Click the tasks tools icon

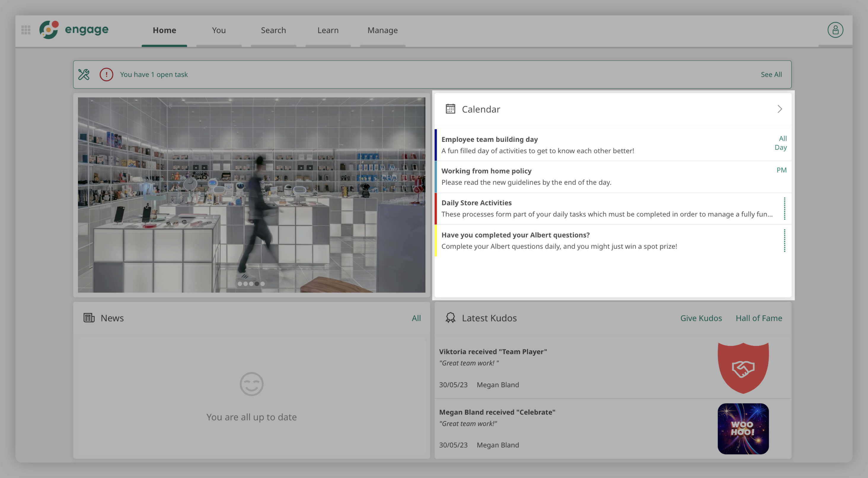pyautogui.click(x=84, y=74)
